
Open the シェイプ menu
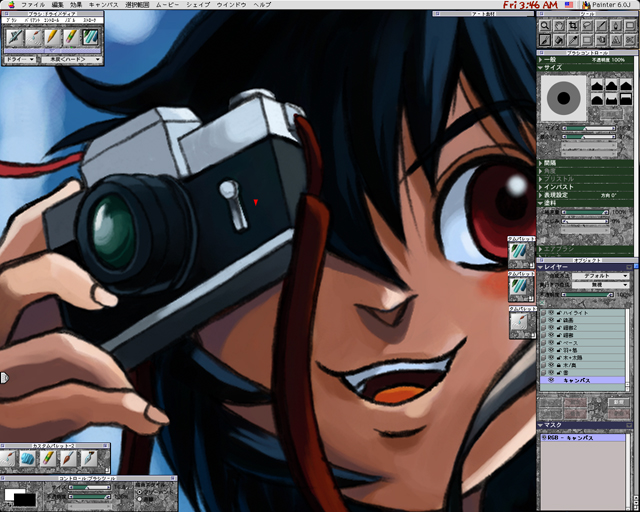coord(198,4)
